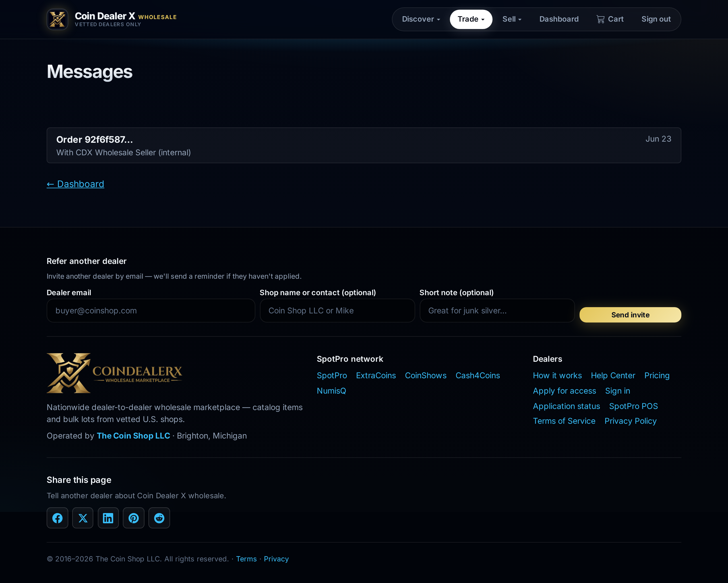The height and width of the screenshot is (583, 728).
Task: Share page on X (Twitter)
Action: (x=83, y=518)
